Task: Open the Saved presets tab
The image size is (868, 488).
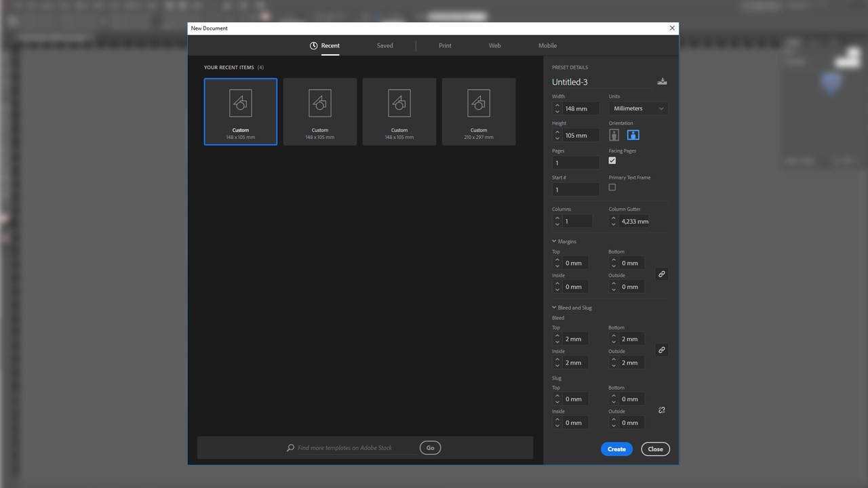Action: pos(384,45)
